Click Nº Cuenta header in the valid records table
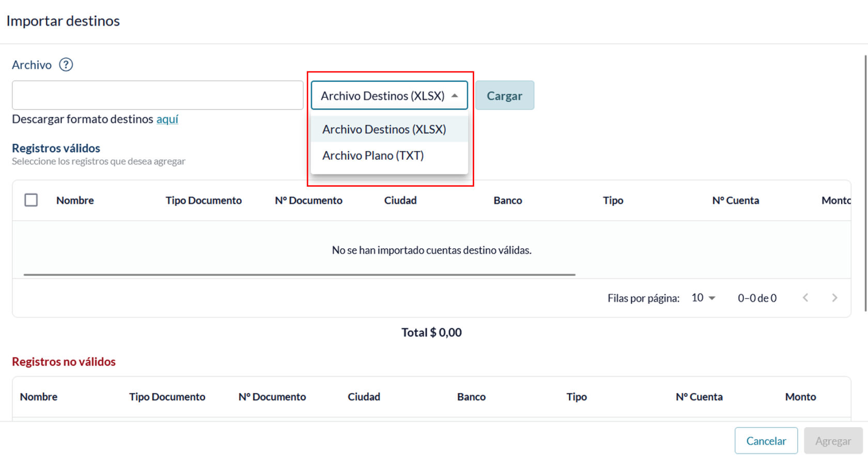Viewport: 868px width, 455px height. [x=736, y=200]
